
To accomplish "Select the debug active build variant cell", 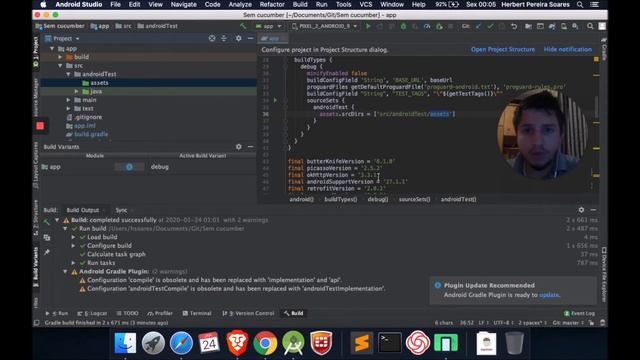I will click(x=160, y=167).
